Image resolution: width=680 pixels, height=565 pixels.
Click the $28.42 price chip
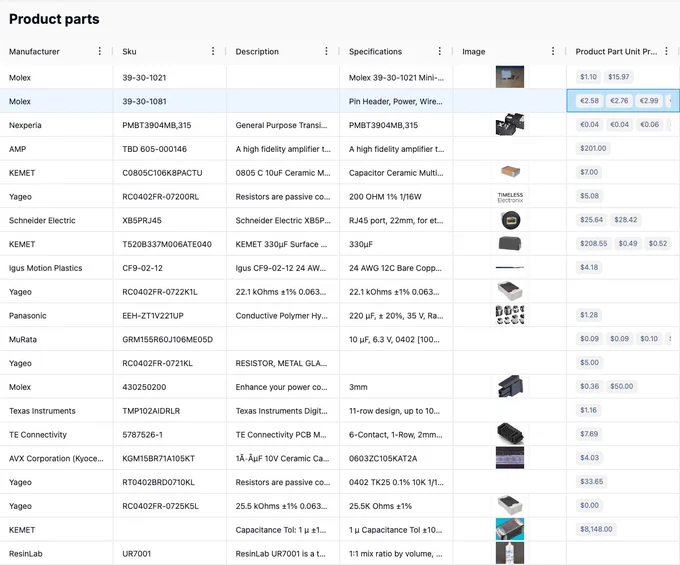click(x=626, y=219)
